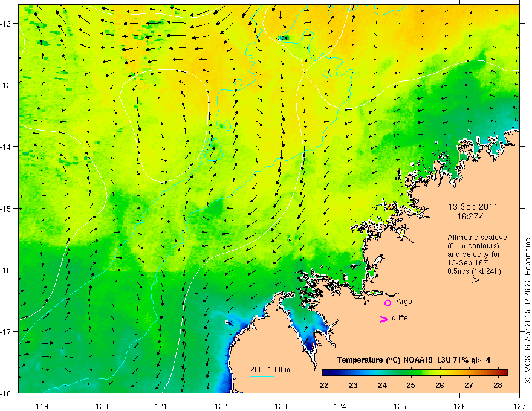Click the 'Argo' legend label
Image resolution: width=532 pixels, height=411 pixels.
pyautogui.click(x=404, y=302)
